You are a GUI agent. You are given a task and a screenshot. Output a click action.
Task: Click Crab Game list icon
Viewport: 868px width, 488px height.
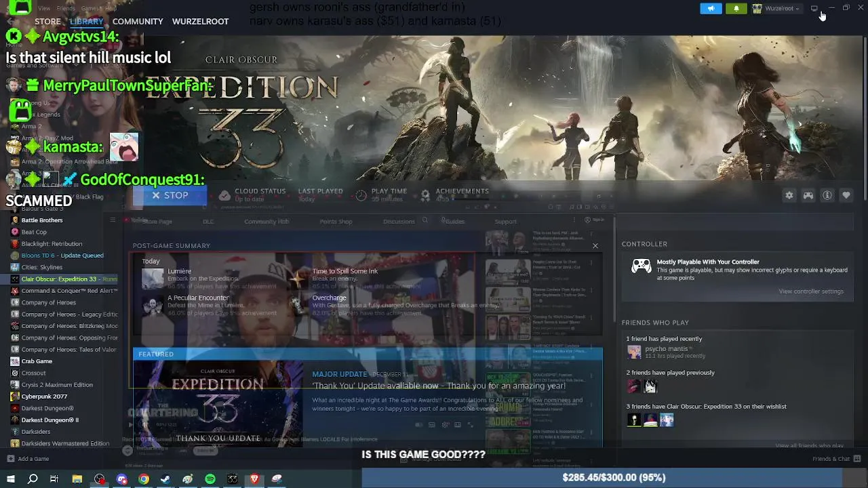click(x=15, y=361)
